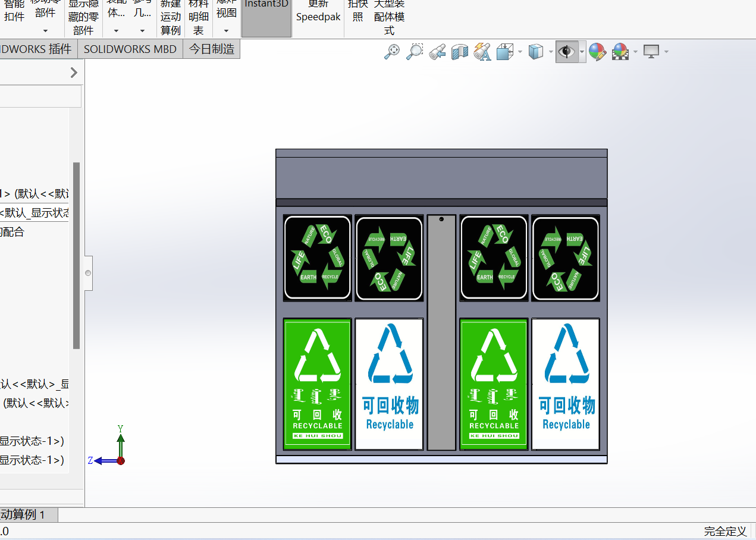The image size is (756, 540).
Task: Click the Apply Scene icon
Action: (620, 52)
